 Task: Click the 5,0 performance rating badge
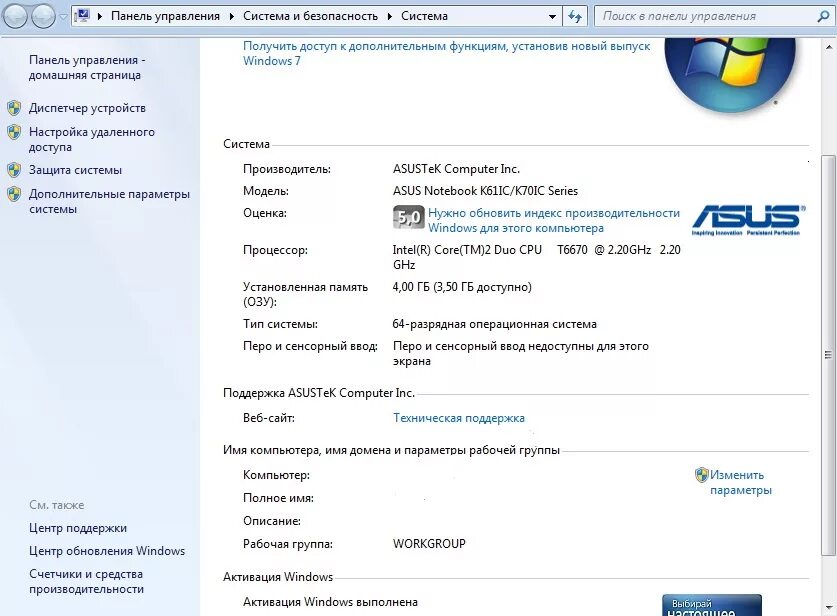(408, 217)
